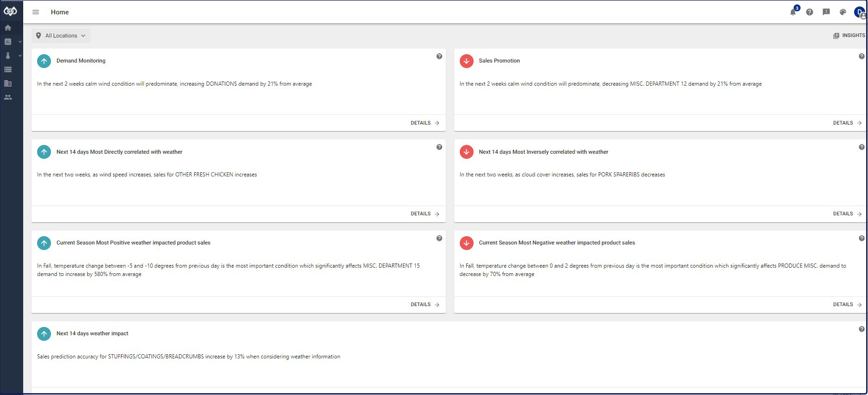The width and height of the screenshot is (868, 395).
Task: Open help for Demand Monitoring card
Action: (439, 56)
